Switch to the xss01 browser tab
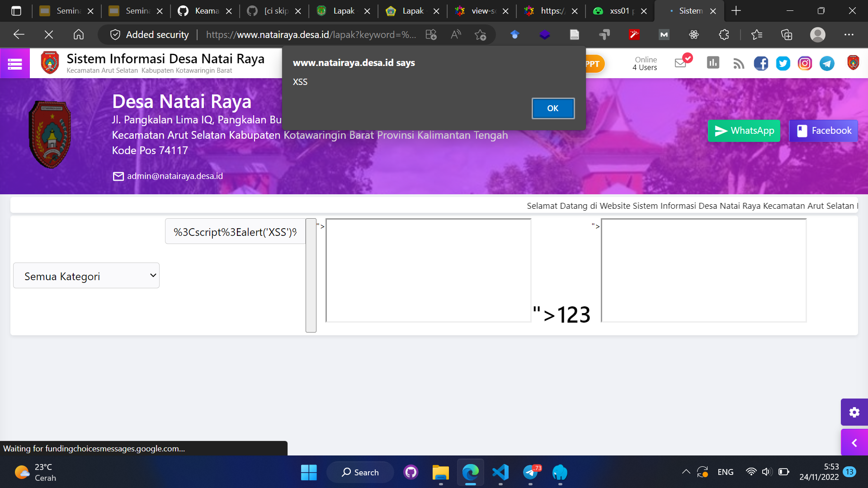 (619, 11)
